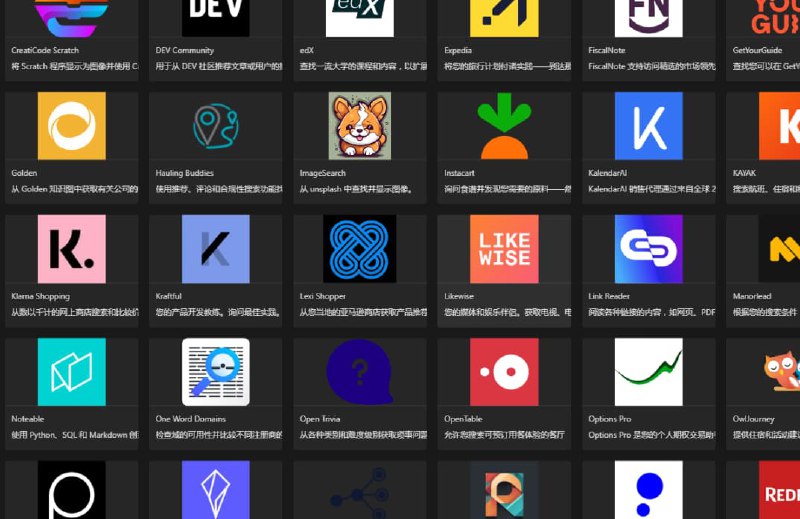Open the KalendarAI blue K icon
The width and height of the screenshot is (800, 519).
[x=648, y=126]
